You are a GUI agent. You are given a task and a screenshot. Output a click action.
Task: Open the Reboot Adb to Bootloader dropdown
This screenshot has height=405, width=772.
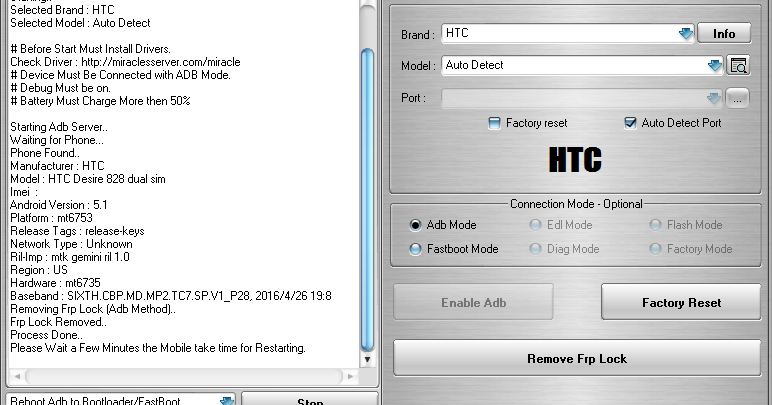pos(227,400)
